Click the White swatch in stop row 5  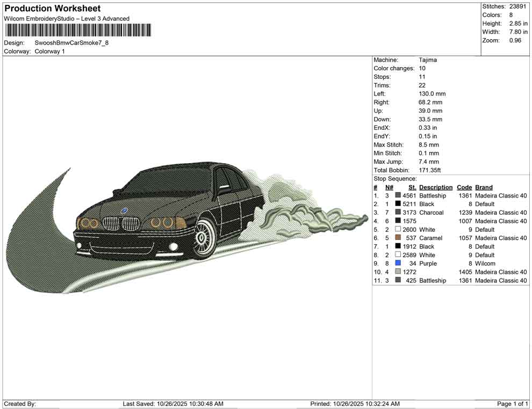398,229
